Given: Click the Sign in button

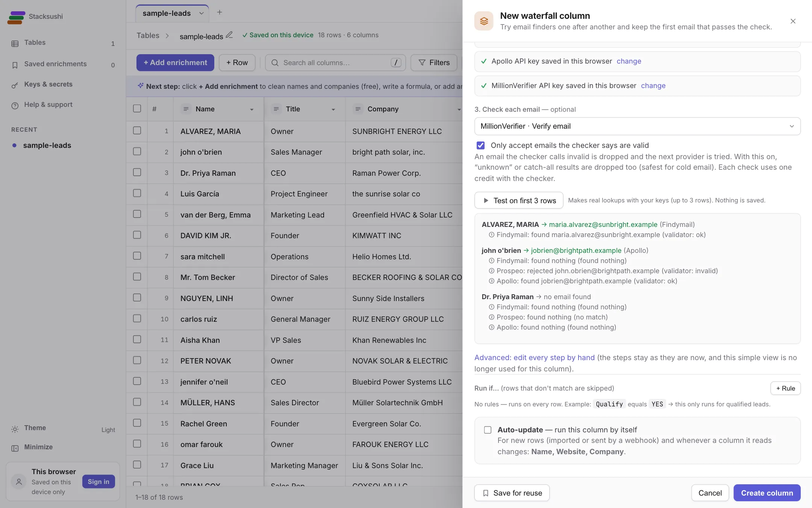Looking at the screenshot, I should [98, 482].
